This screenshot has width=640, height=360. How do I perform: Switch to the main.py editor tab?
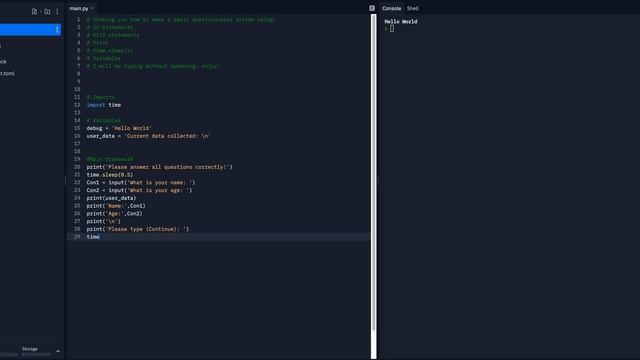(79, 8)
